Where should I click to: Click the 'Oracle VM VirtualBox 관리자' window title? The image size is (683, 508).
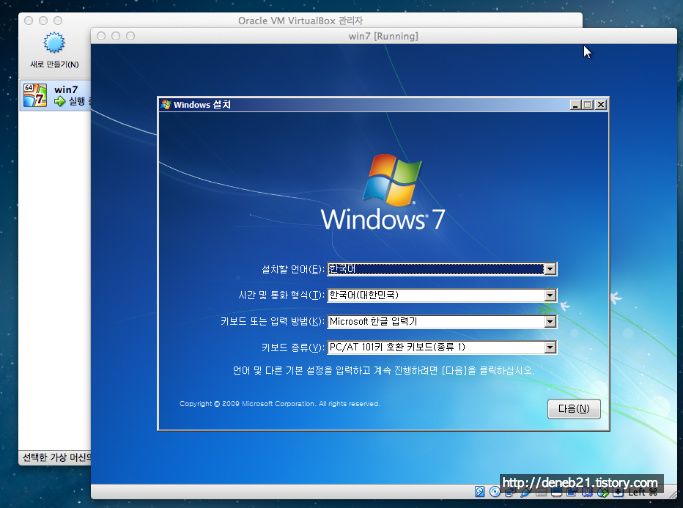click(x=300, y=20)
